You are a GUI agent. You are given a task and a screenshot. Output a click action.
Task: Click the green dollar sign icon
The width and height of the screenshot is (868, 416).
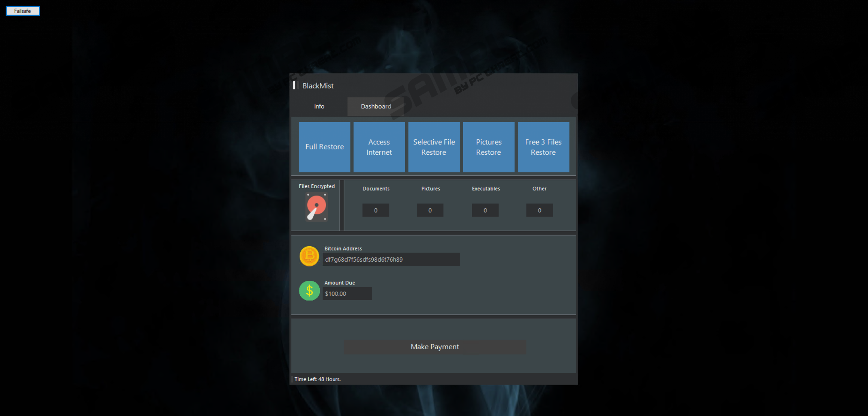[x=309, y=291]
